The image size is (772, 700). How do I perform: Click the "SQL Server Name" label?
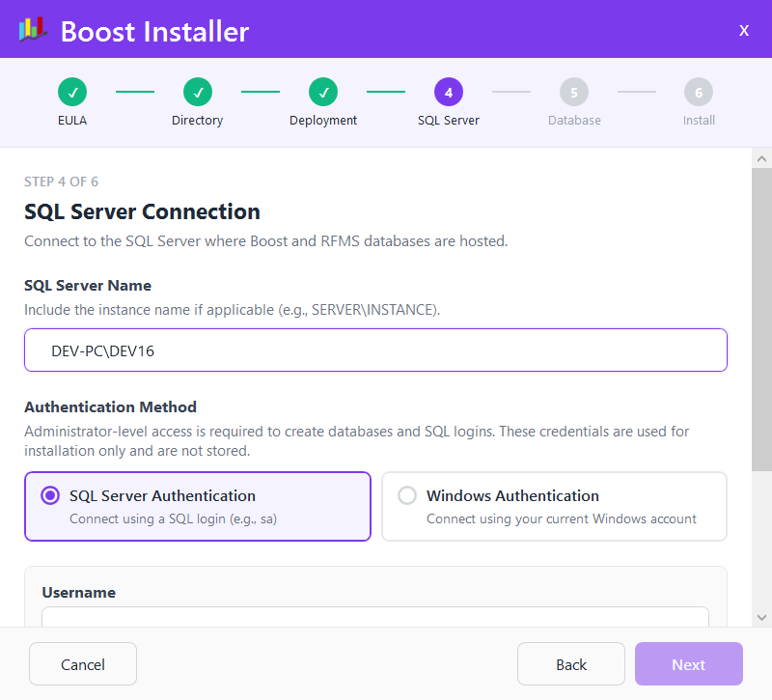pos(88,285)
